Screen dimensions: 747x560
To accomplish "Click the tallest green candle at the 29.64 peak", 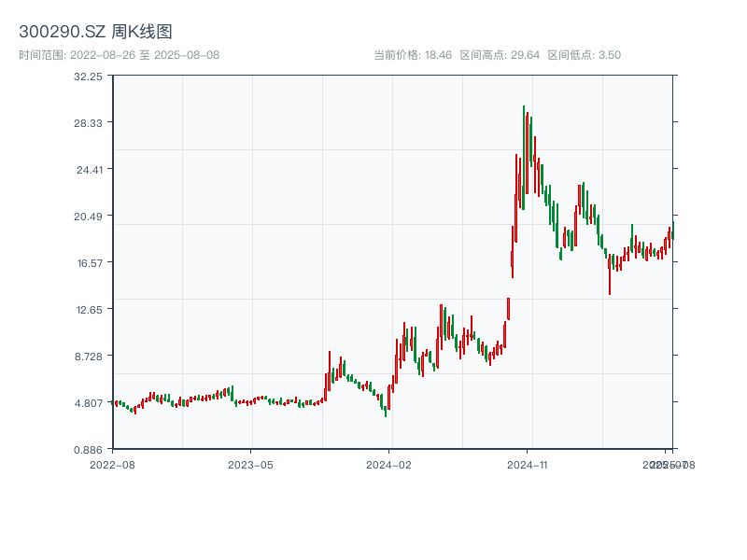I will [x=524, y=158].
